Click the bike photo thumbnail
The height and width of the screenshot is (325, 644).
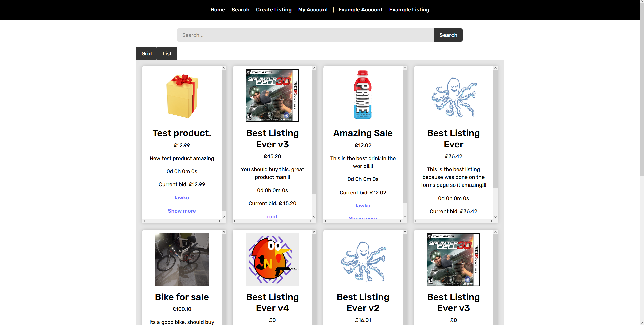tap(182, 259)
